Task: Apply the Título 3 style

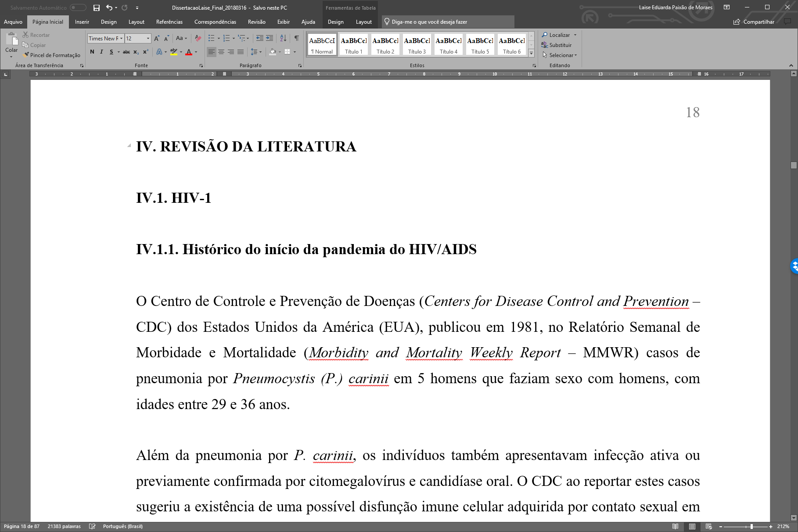Action: point(417,45)
